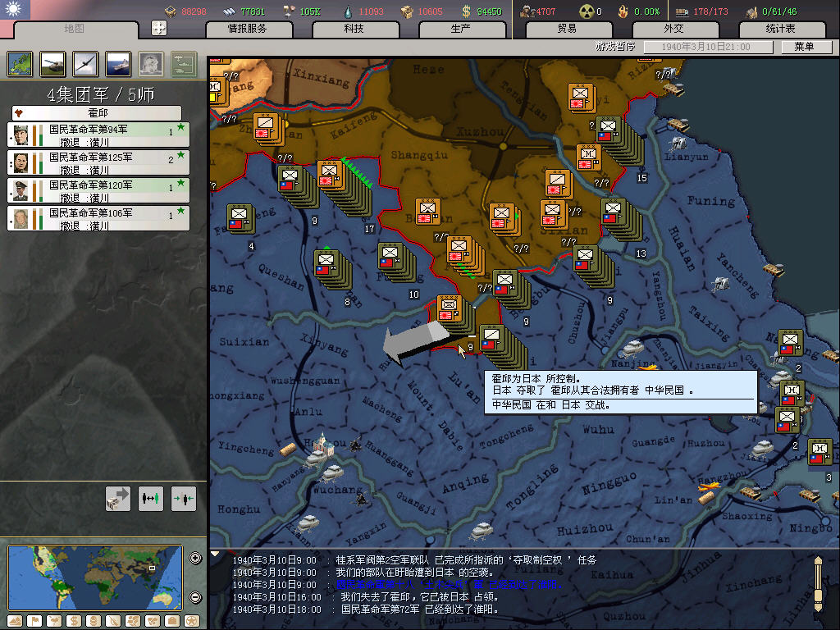Click the supplies crate icon near 10605

(x=407, y=11)
